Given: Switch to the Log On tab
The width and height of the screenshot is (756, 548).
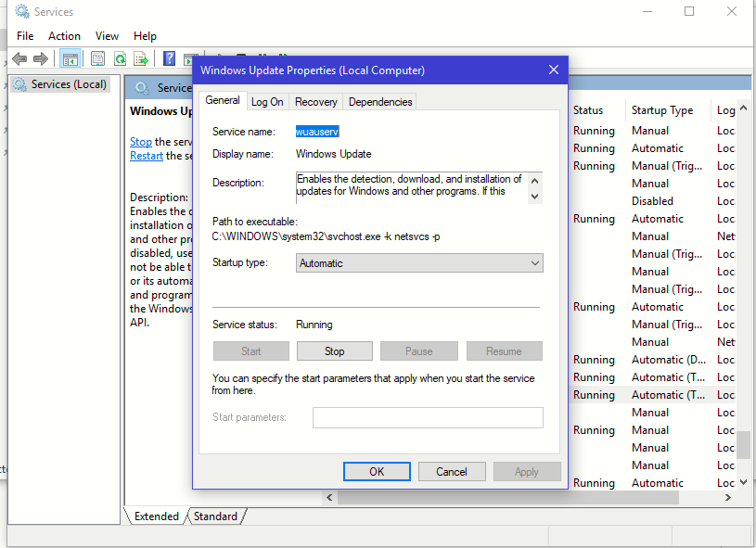Looking at the screenshot, I should (267, 102).
